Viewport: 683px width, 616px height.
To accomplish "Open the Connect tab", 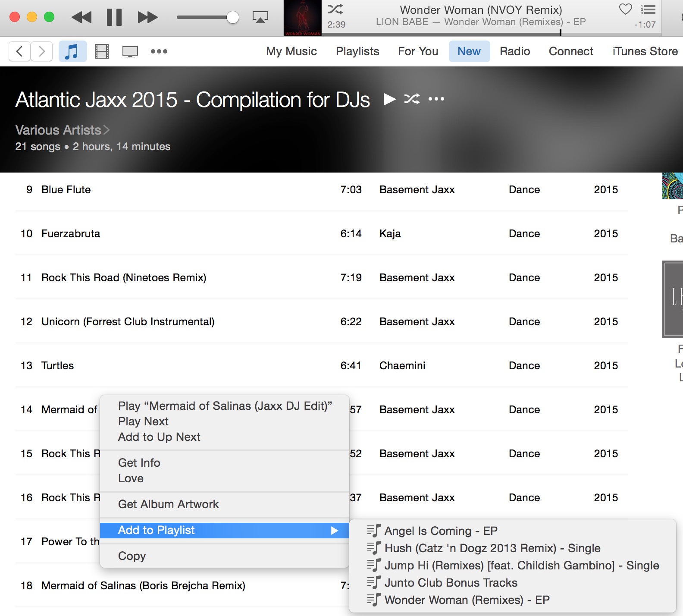I will (571, 51).
